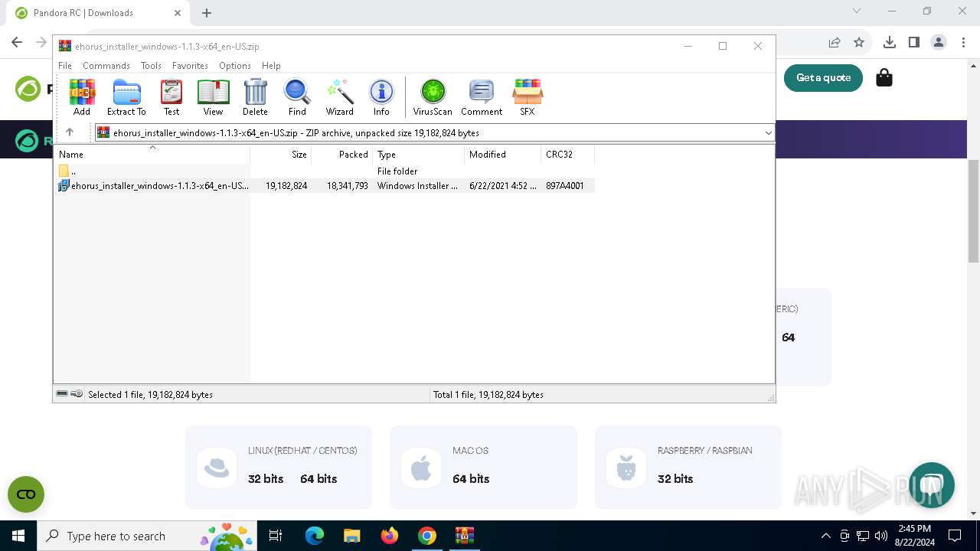Sort by the Size column header
Viewport: 980px width, 551px height.
click(x=281, y=155)
